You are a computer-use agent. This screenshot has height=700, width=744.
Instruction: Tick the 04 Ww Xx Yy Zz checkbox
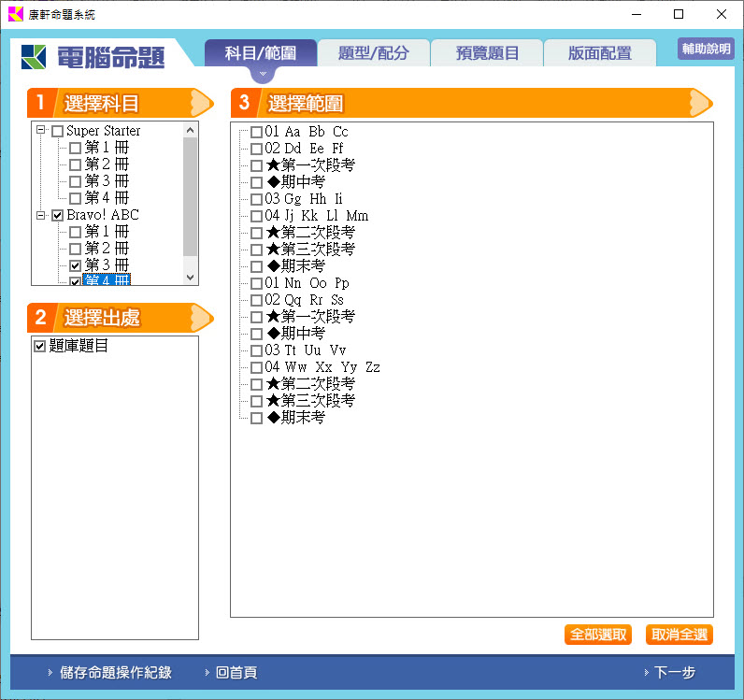256,367
